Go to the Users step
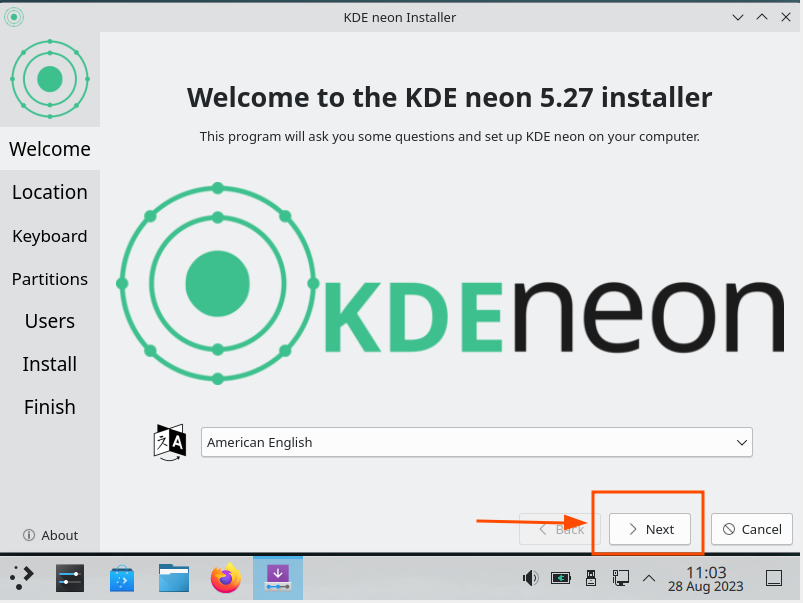 tap(50, 321)
